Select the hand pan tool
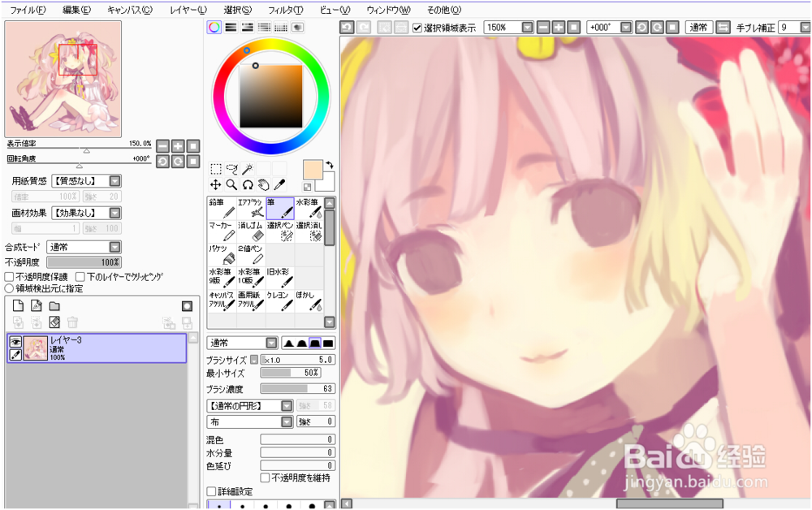Image resolution: width=812 pixels, height=510 pixels. click(264, 185)
